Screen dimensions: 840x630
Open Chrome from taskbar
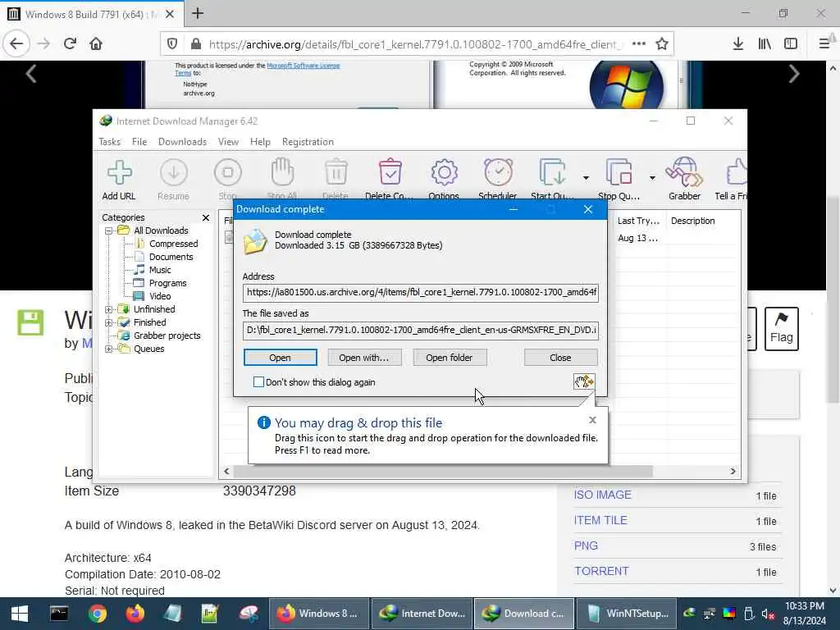(98, 614)
